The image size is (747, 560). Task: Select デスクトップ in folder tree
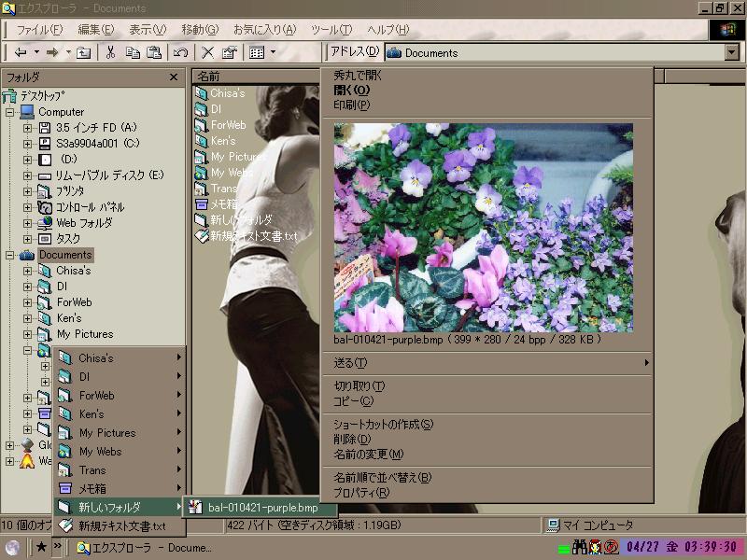click(42, 96)
